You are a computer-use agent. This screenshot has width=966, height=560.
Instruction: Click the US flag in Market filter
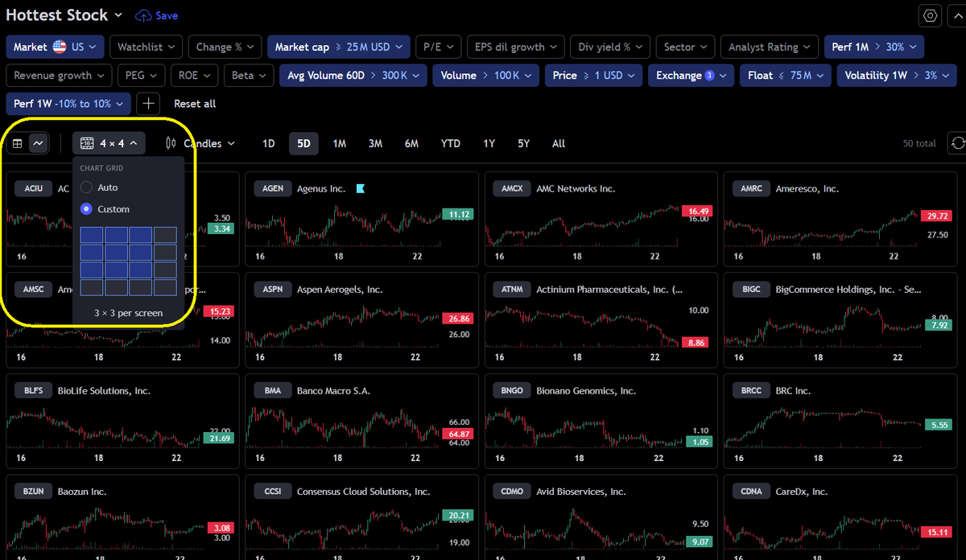coord(60,47)
